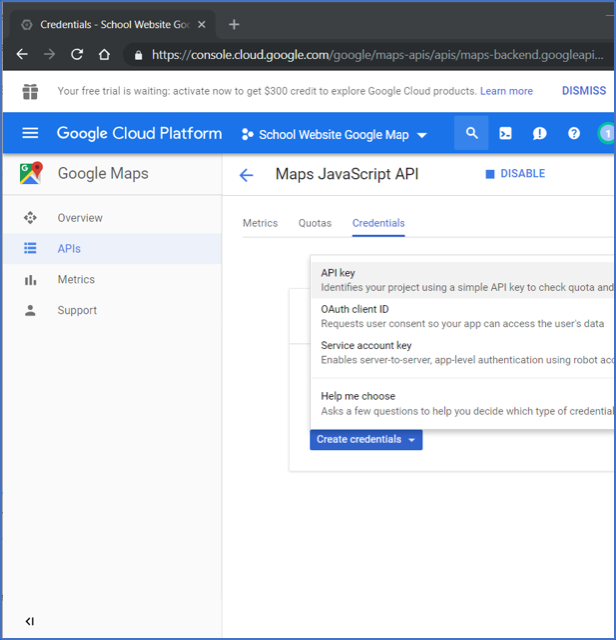Viewport: 616px width, 640px height.
Task: Reload the page with browser refresh icon
Action: pyautogui.click(x=77, y=55)
